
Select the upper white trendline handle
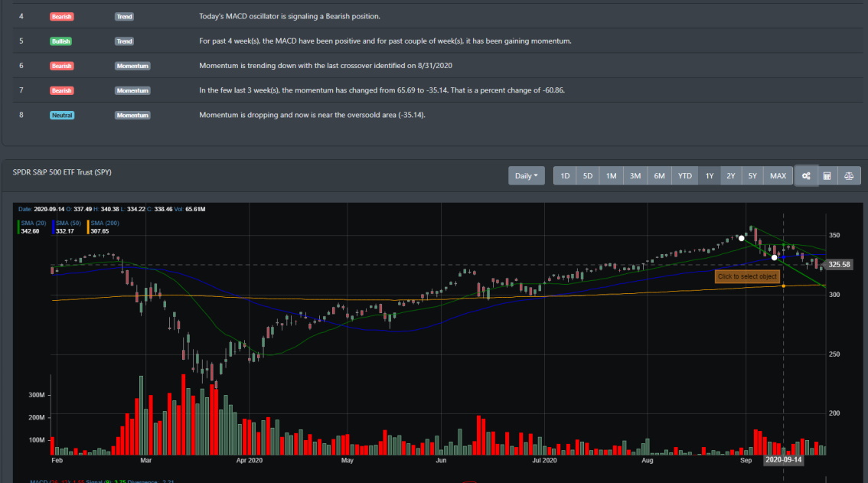tap(742, 238)
